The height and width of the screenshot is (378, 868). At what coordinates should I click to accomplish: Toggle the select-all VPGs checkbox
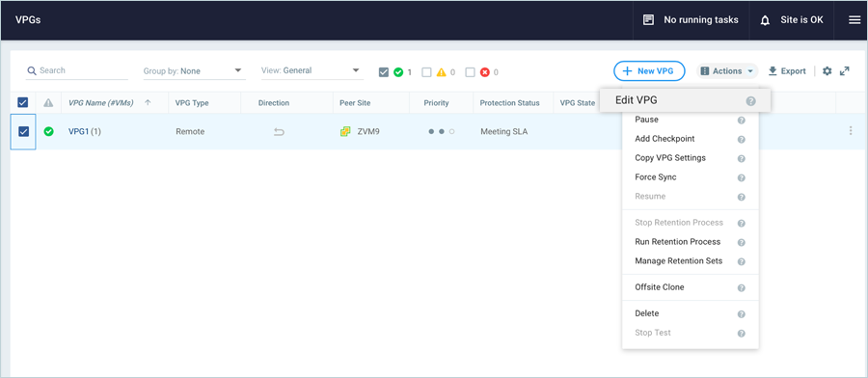23,102
